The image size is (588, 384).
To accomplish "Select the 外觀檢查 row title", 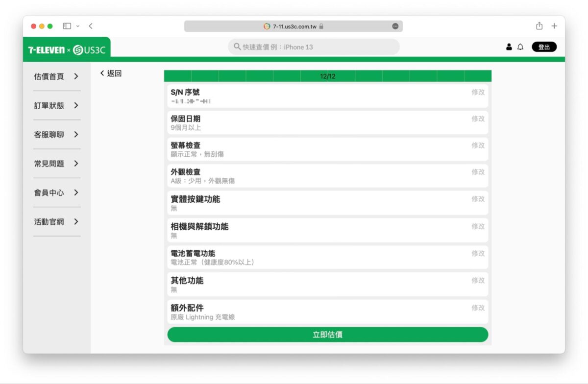I will (185, 172).
